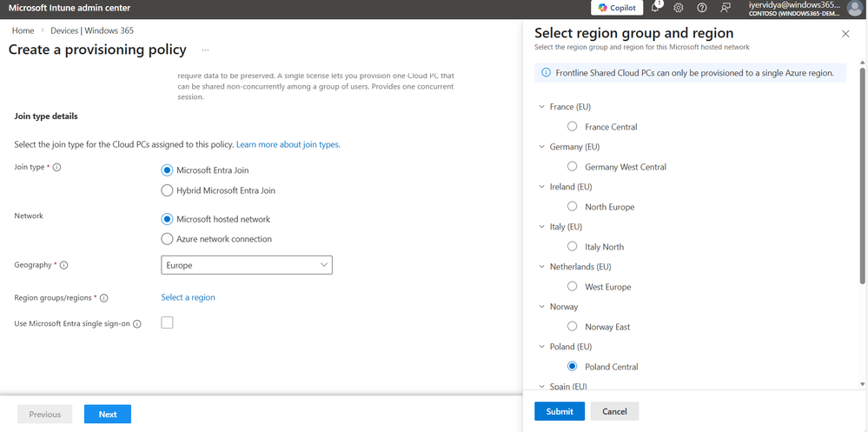Open Copilot in the header
Screen dimensions: 868x432
click(617, 8)
